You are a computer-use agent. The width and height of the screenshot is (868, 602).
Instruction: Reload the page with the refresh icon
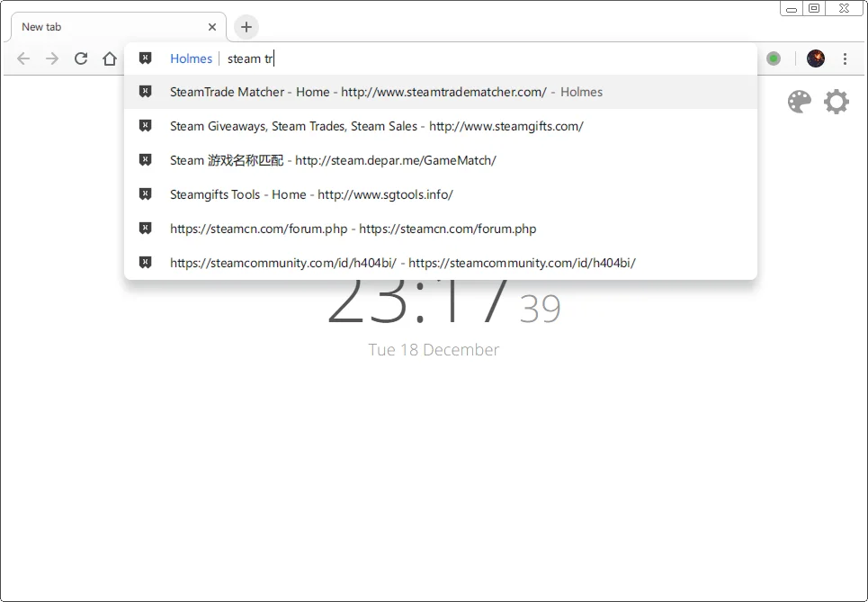pos(81,58)
